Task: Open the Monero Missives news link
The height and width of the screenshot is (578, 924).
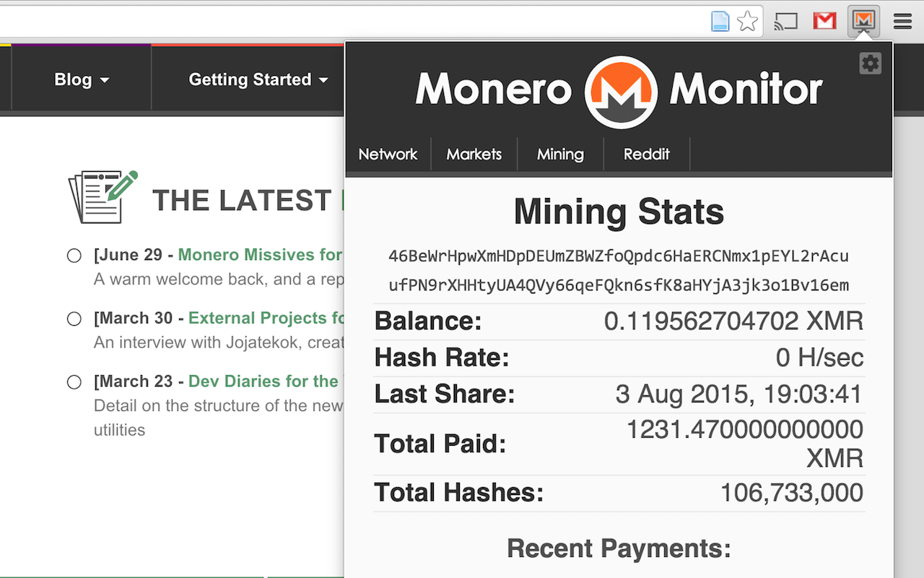Action: pos(260,255)
